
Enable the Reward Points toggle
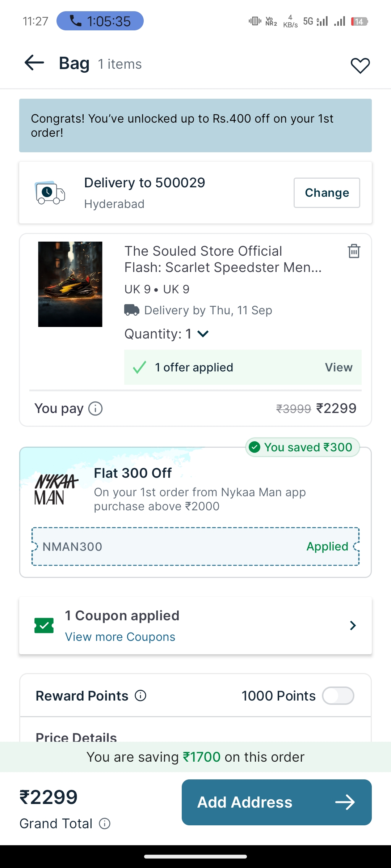click(x=338, y=695)
